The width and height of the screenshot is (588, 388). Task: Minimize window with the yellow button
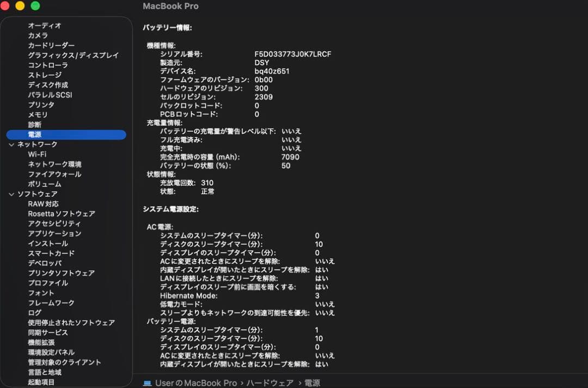(x=20, y=5)
